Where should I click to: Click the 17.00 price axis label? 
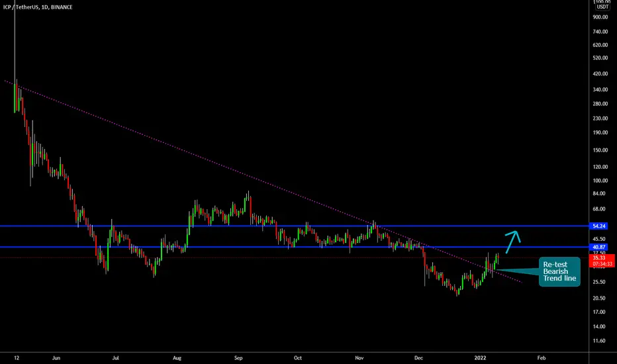coord(599,312)
